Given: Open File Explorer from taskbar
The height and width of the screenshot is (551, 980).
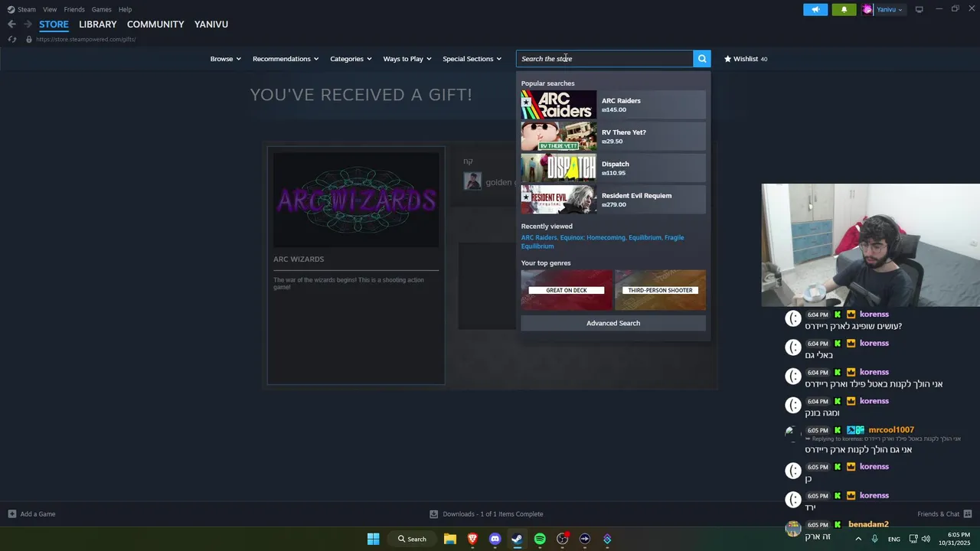Looking at the screenshot, I should pos(450,539).
